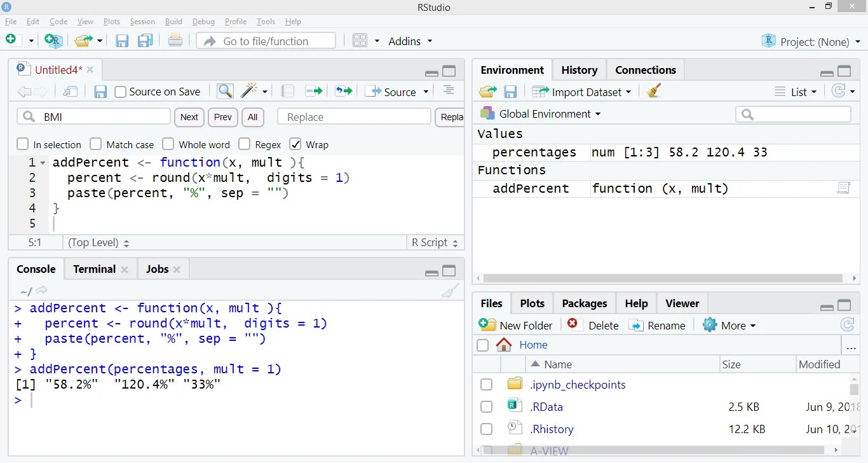
Task: Create a new file with the plus icon
Action: (x=10, y=40)
